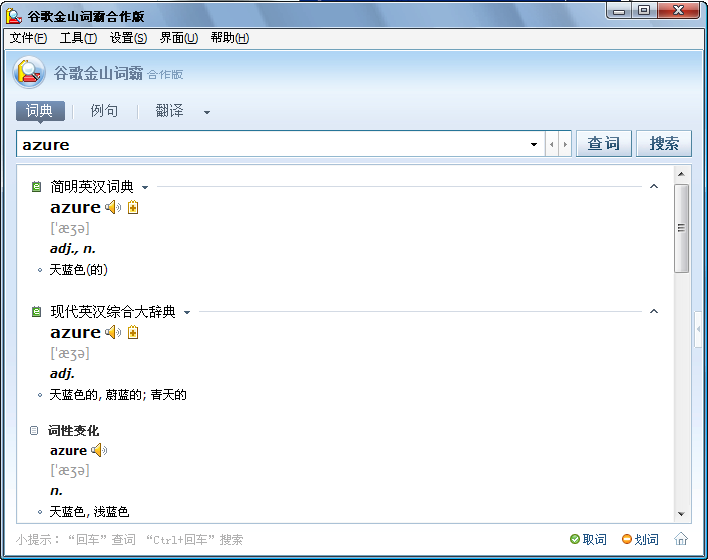This screenshot has width=708, height=560.
Task: Toggle 取词 screen word capture
Action: tap(588, 539)
